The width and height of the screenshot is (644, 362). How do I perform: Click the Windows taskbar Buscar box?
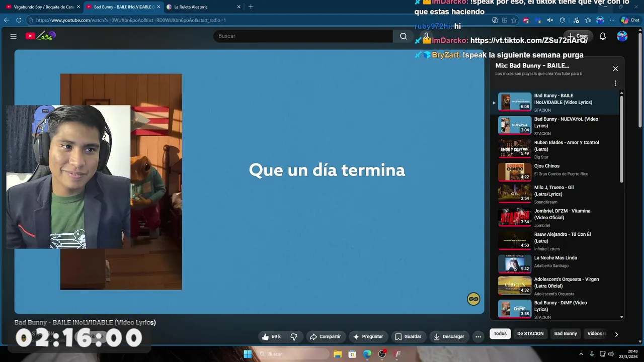(294, 354)
